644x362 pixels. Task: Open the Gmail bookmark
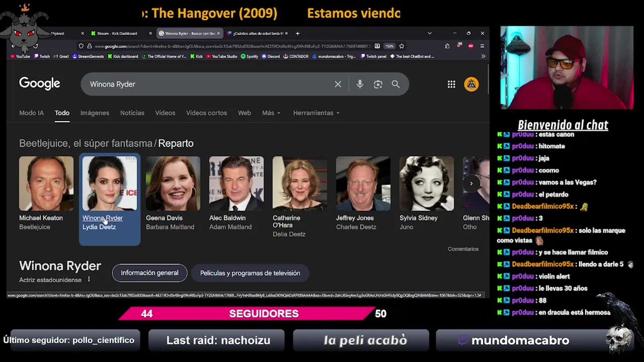(61, 56)
